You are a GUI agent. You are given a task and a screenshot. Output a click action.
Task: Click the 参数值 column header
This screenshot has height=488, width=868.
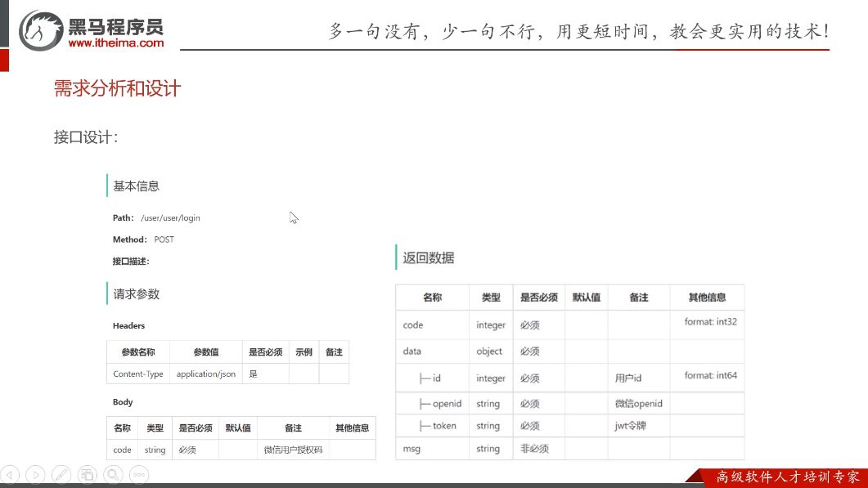tap(206, 351)
